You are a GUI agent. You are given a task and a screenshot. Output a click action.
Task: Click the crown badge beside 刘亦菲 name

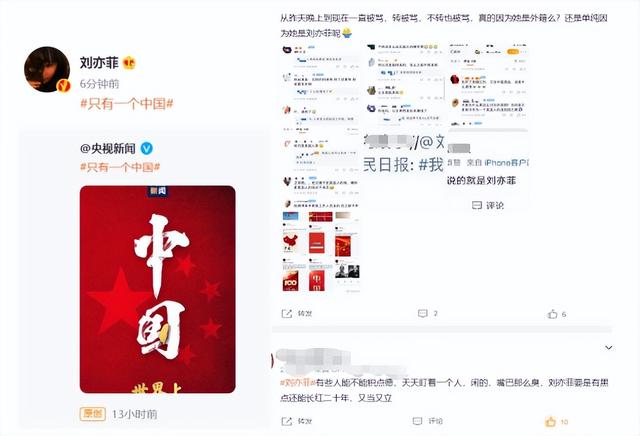tap(129, 63)
